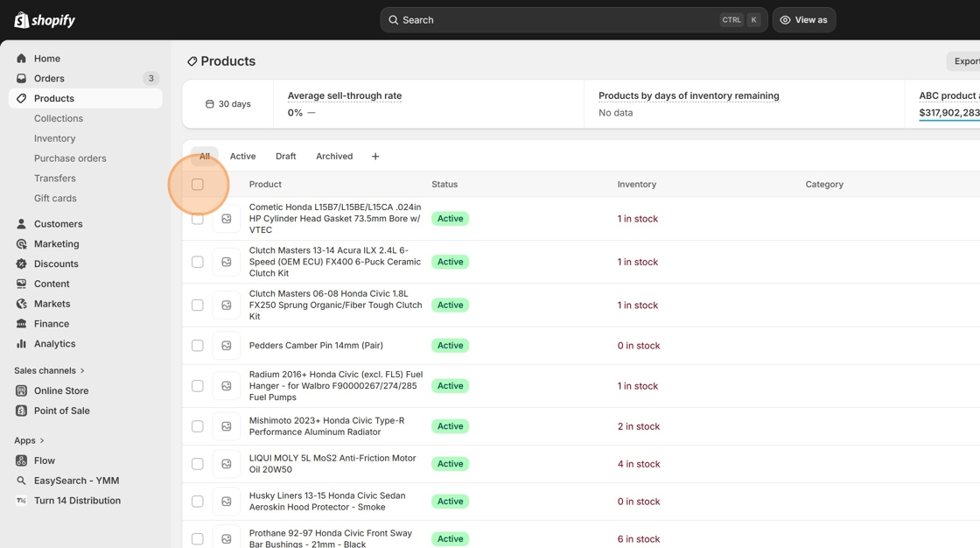Click the $317,902,283 ABC product value
This screenshot has width=980, height=548.
click(x=949, y=113)
